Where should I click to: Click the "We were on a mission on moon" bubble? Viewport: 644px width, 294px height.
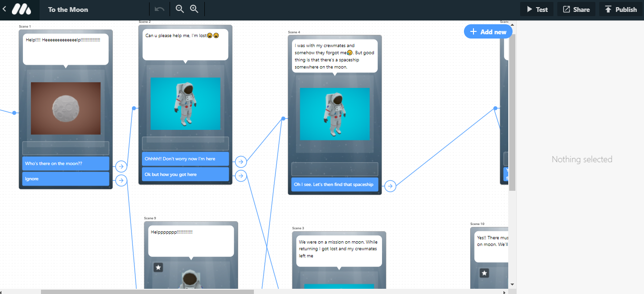pos(339,251)
